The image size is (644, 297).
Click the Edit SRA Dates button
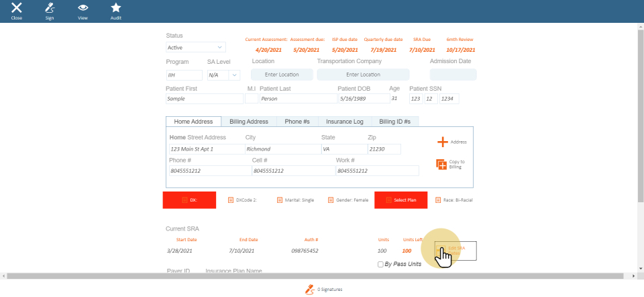click(455, 250)
